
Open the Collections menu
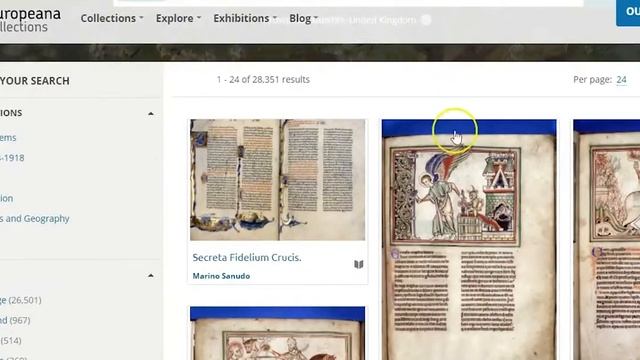pyautogui.click(x=112, y=18)
